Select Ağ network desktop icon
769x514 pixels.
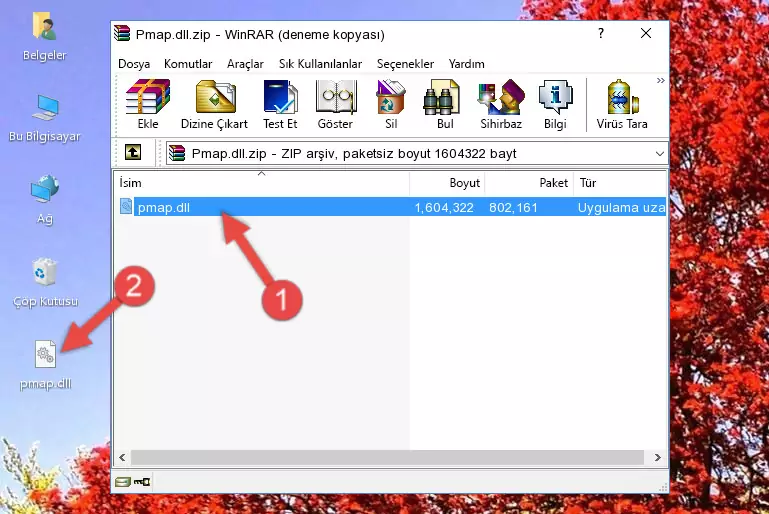[45, 200]
